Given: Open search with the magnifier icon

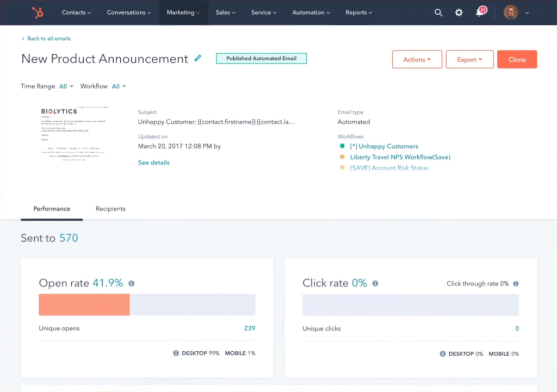Looking at the screenshot, I should [438, 13].
